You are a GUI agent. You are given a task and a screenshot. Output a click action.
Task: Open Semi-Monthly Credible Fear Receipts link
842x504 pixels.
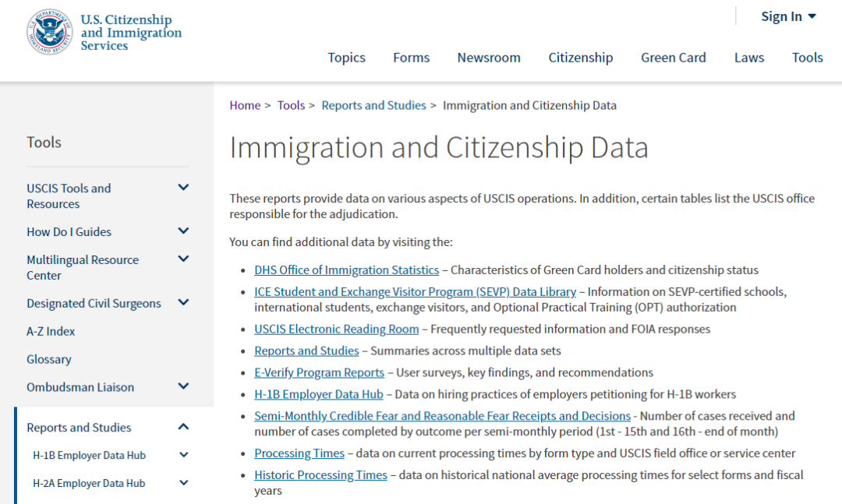coord(443,416)
